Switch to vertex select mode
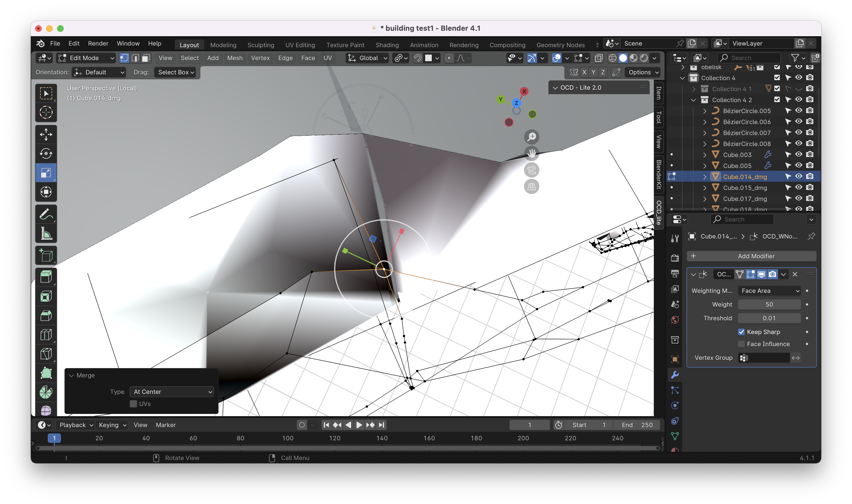 [124, 58]
